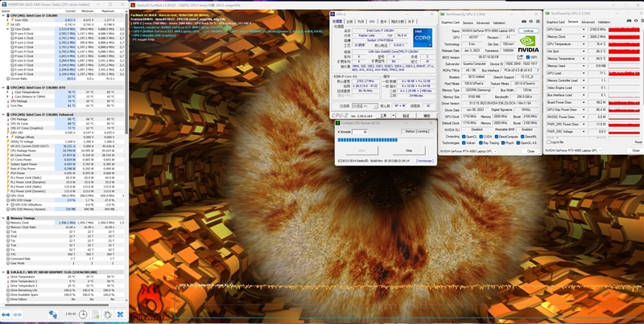The width and height of the screenshot is (644, 324).
Task: Toggle the OpenCL checkbox in GPU-Z
Action: click(x=464, y=136)
